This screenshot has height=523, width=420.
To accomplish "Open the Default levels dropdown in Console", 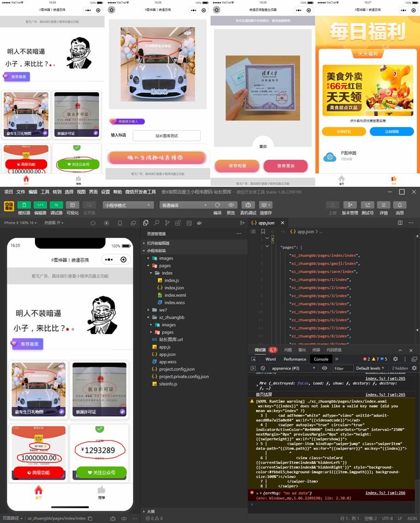I will pos(369,368).
